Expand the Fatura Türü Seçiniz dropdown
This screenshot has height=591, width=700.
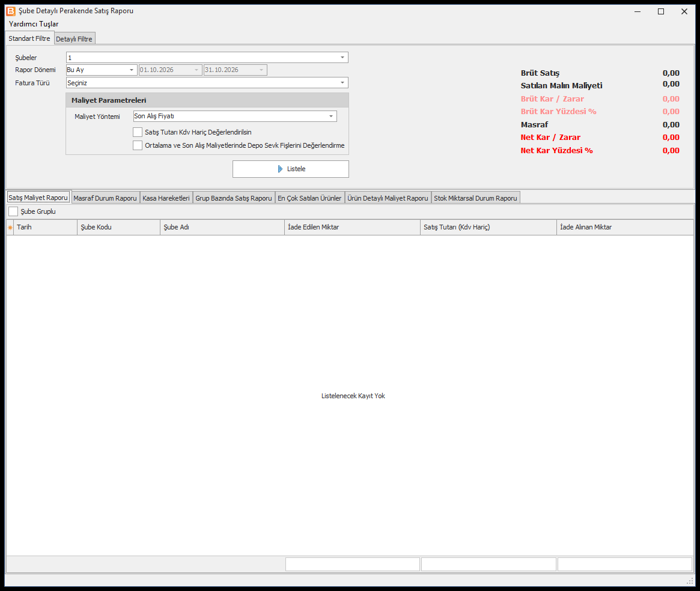coord(342,82)
